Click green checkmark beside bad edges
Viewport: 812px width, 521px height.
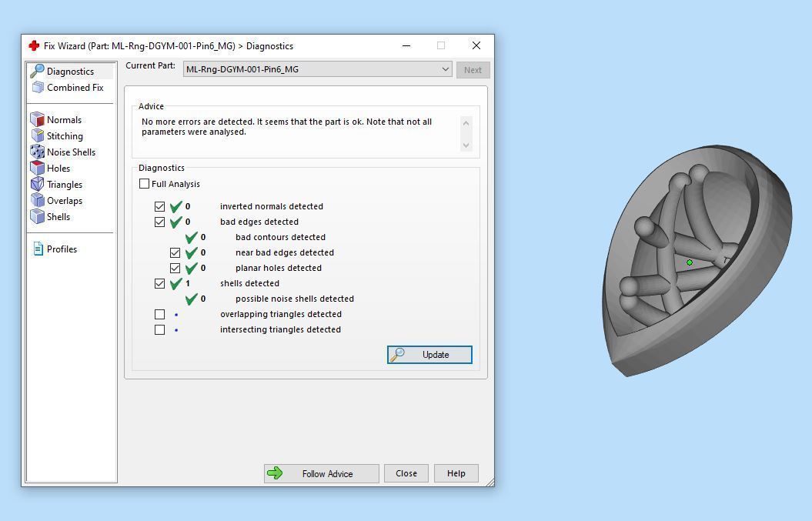176,222
